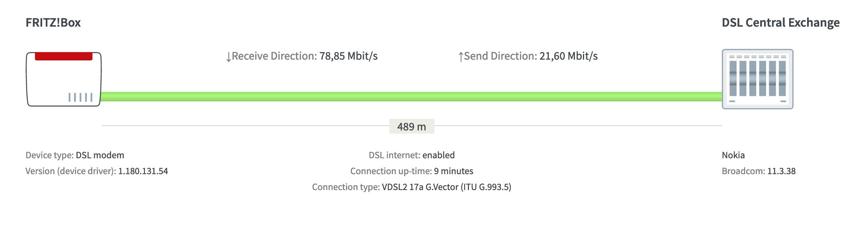Viewport: 868px width, 233px height.
Task: Click the Device type DSL modem text
Action: 100,155
